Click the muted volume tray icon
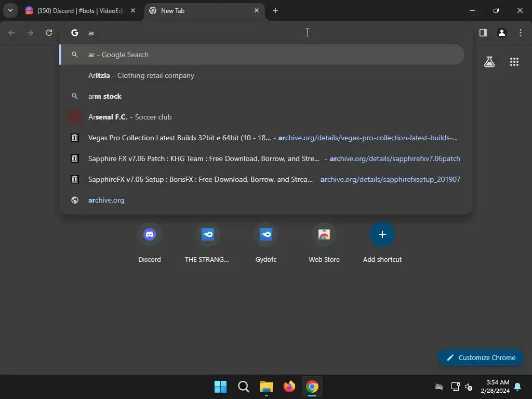Viewport: 532px width, 399px height. click(469, 387)
